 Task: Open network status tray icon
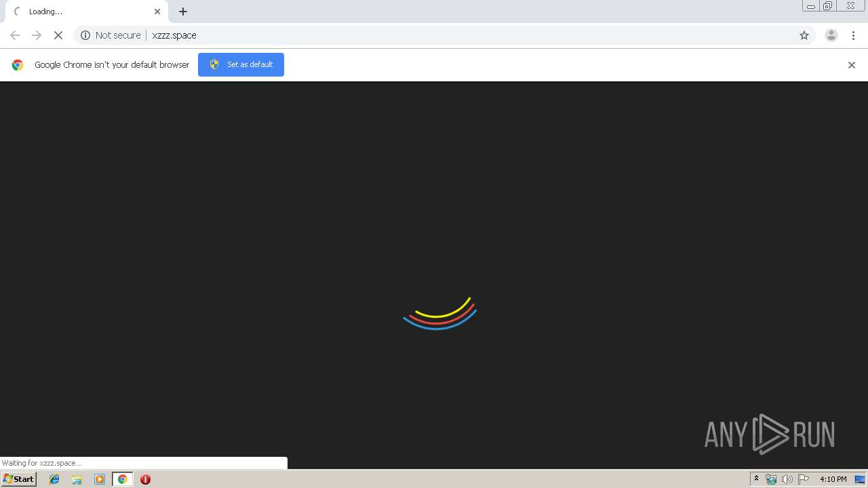[771, 479]
